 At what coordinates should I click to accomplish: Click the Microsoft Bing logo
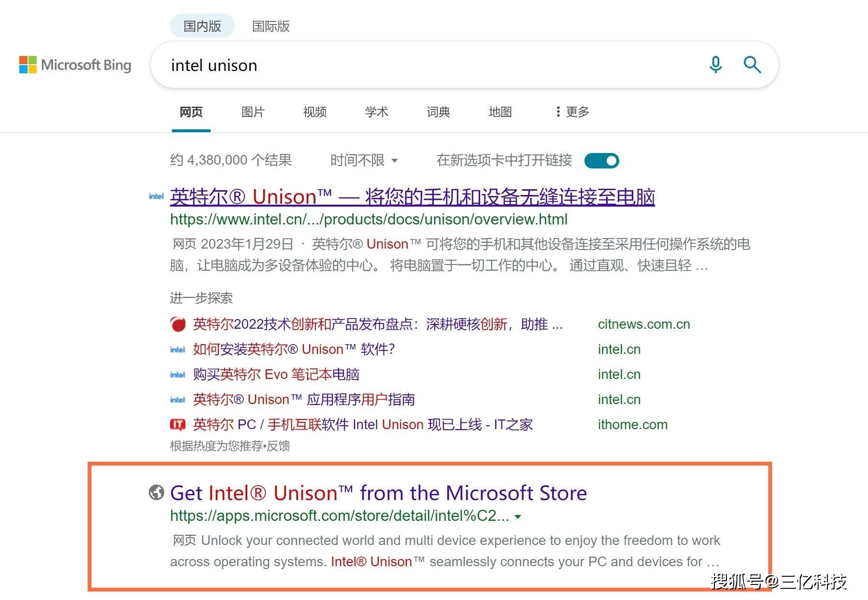75,65
